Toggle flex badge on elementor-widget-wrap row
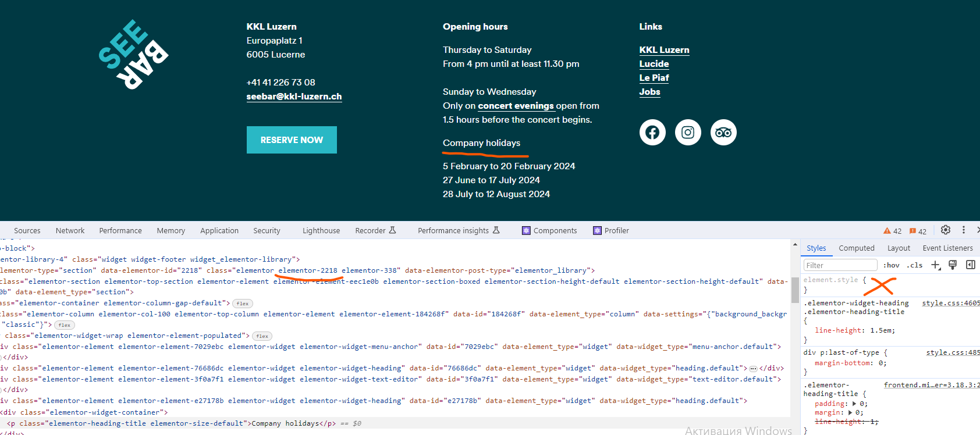 click(x=262, y=336)
